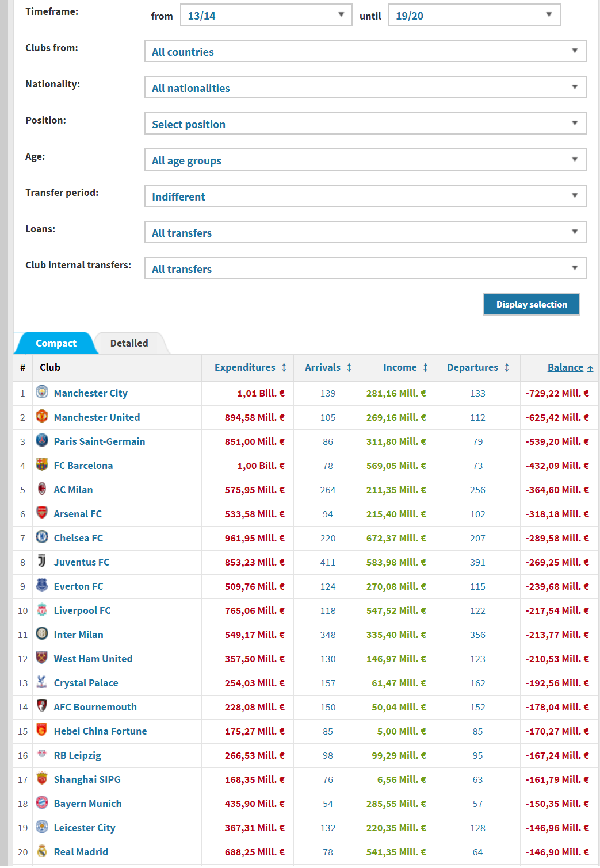
Task: Click the Juventus FC logo icon
Action: 42,561
